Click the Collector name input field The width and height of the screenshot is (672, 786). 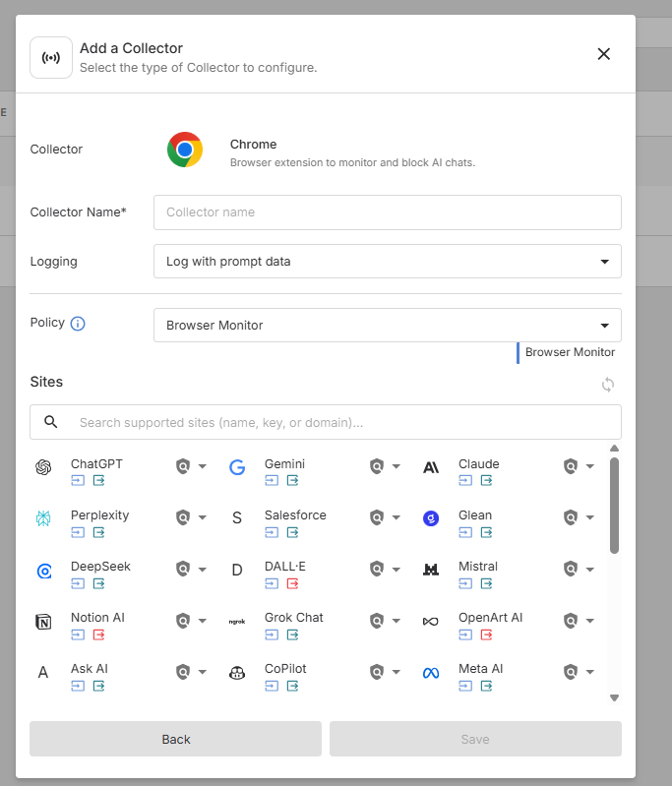pyautogui.click(x=387, y=212)
